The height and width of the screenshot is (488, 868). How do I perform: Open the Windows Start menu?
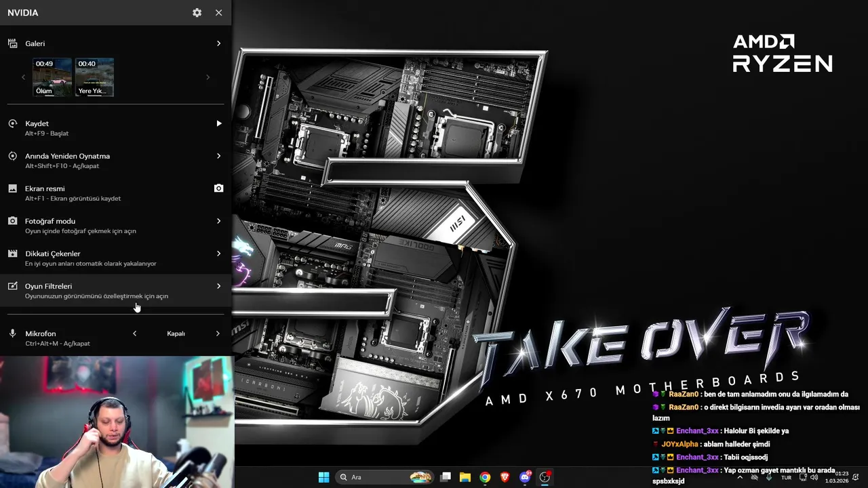[323, 477]
